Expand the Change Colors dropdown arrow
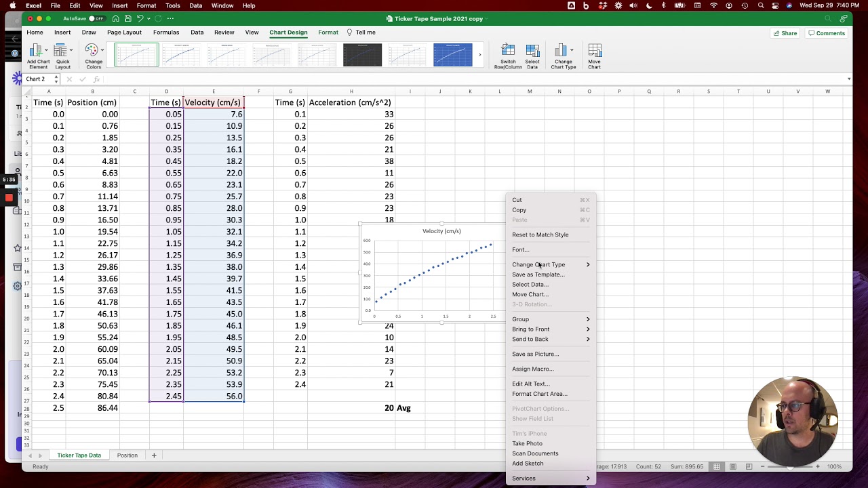 click(102, 50)
